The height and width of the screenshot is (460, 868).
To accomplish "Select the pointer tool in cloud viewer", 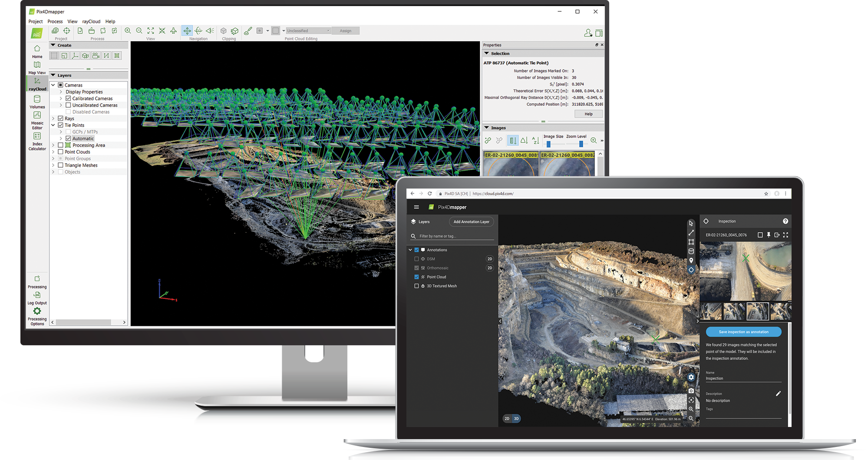I will click(691, 223).
